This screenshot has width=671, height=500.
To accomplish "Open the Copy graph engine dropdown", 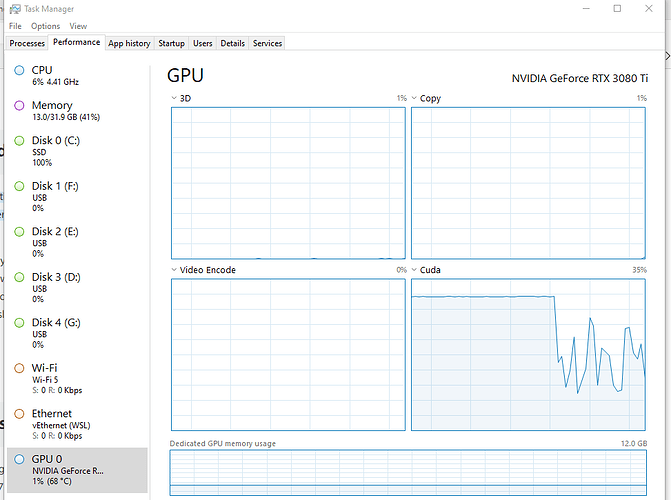I will (414, 98).
